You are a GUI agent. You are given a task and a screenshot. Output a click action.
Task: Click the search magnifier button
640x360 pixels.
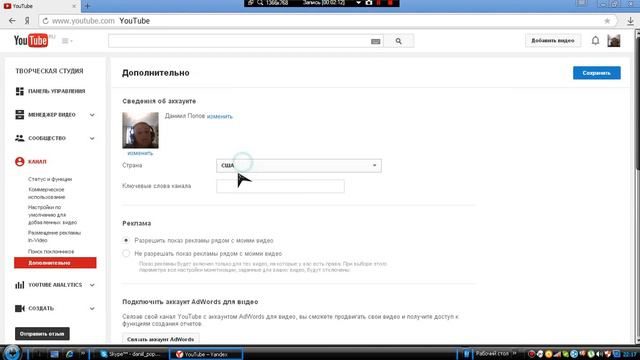[x=398, y=41]
